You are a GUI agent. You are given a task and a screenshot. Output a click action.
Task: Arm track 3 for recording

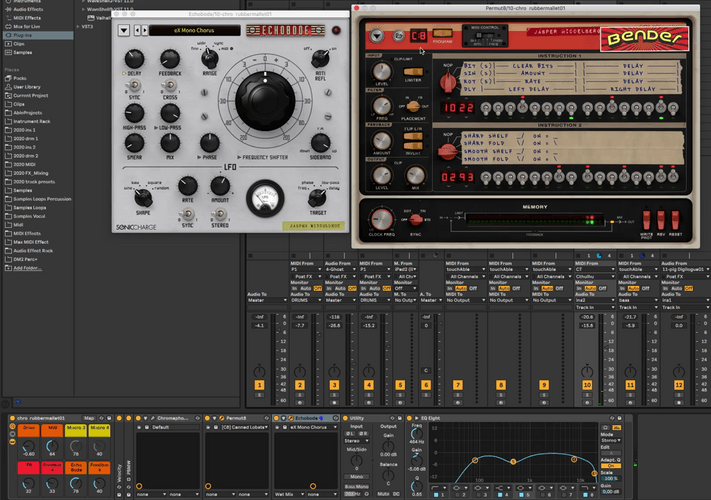click(334, 403)
